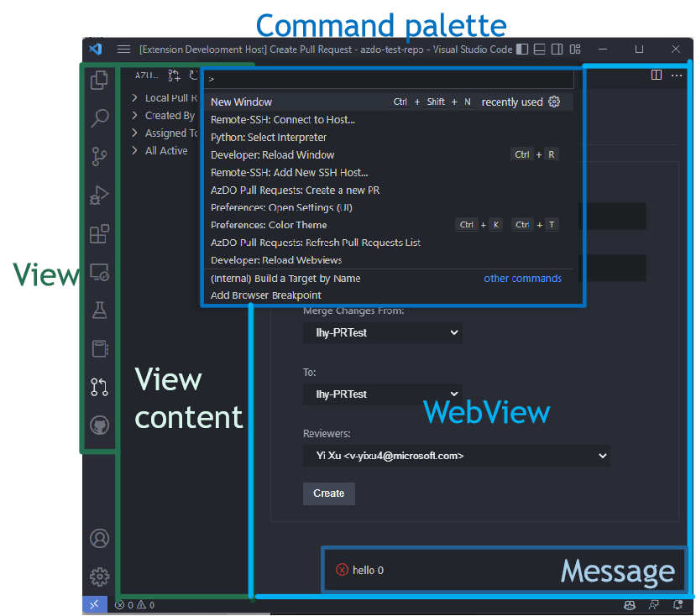This screenshot has height=616, width=696.
Task: Select 'Python: Select Interpreter' command
Action: click(269, 137)
